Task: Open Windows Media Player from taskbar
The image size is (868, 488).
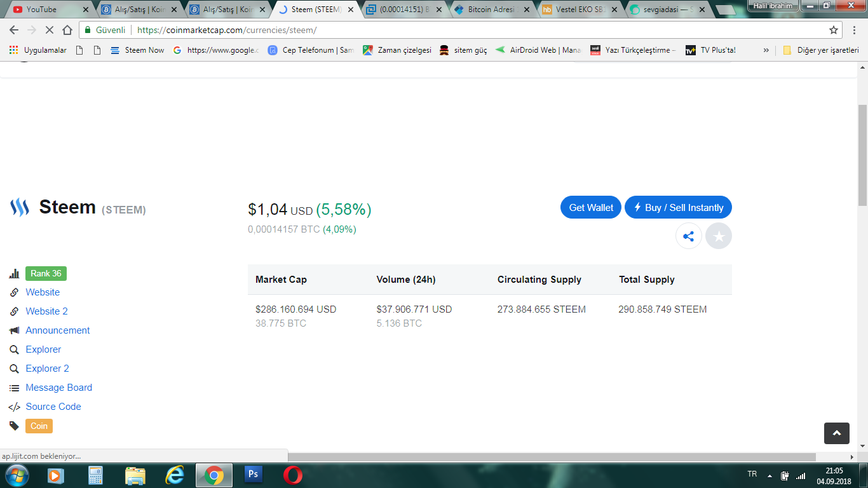Action: click(x=55, y=475)
